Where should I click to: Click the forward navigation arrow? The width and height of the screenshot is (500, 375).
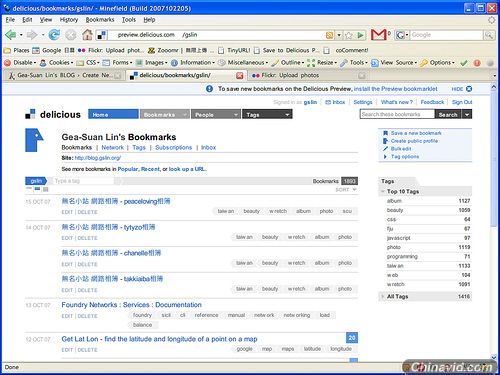(x=32, y=34)
